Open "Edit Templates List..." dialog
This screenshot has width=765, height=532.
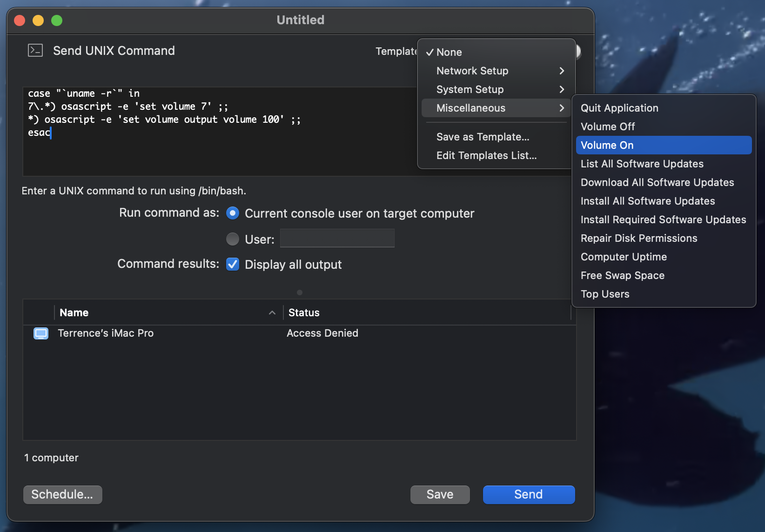pos(486,155)
